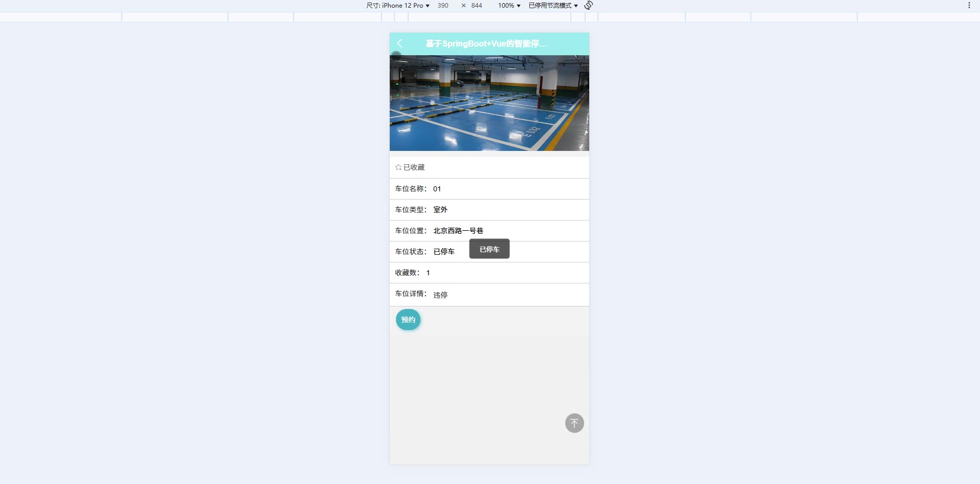Click the 车位详情 value 违停
Image resolution: width=980 pixels, height=484 pixels.
440,295
